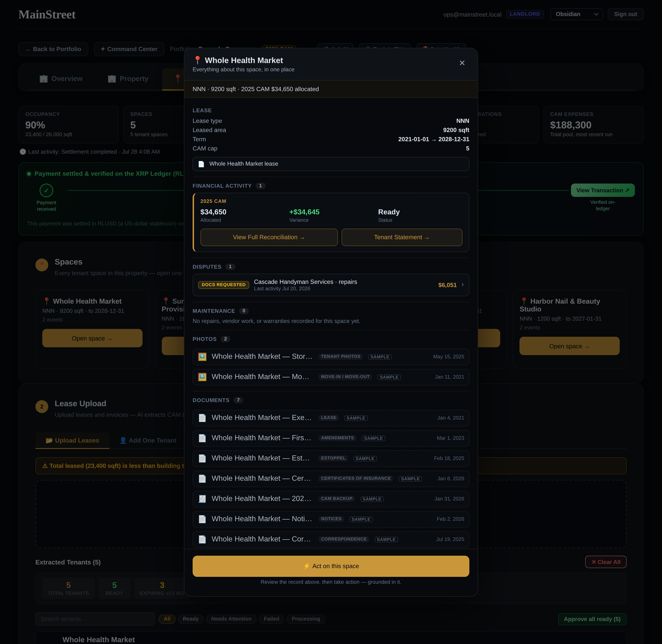Open the estoppel dated Feb 18, 2025
The height and width of the screenshot is (644, 662).
331,459
